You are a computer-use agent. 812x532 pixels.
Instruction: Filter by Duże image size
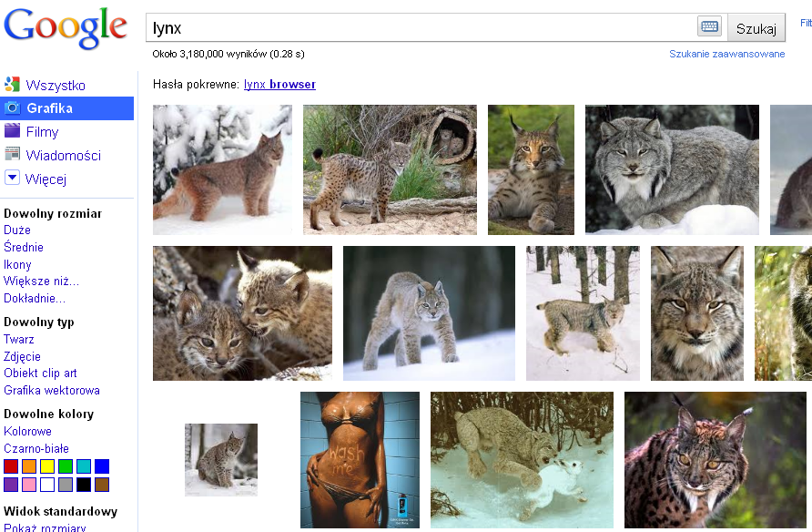point(17,230)
